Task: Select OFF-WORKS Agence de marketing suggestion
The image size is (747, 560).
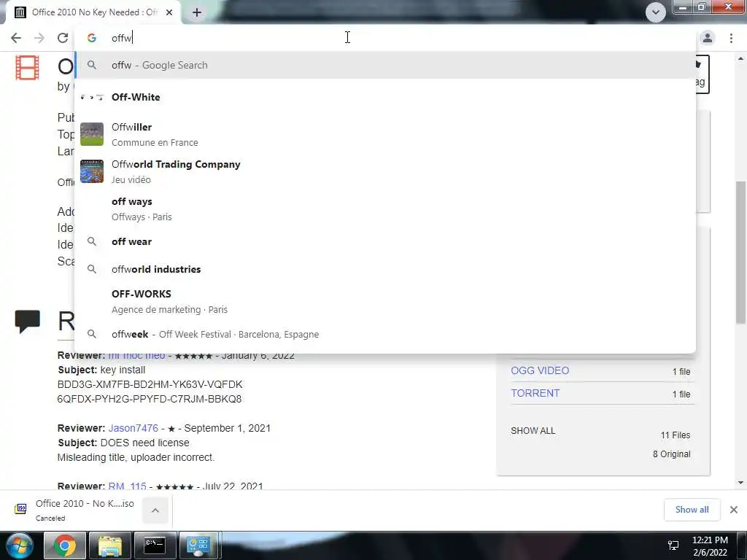Action: click(x=385, y=301)
